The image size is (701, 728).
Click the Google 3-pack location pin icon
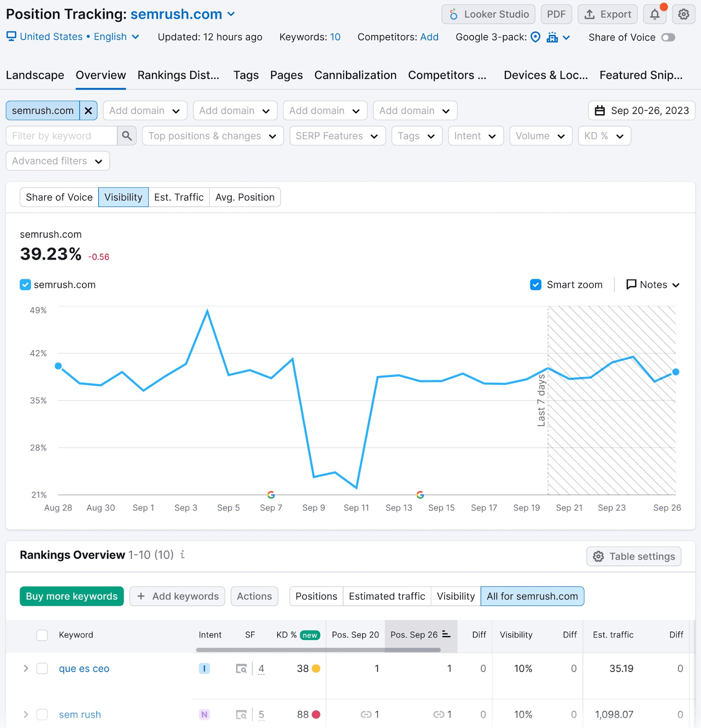(536, 37)
